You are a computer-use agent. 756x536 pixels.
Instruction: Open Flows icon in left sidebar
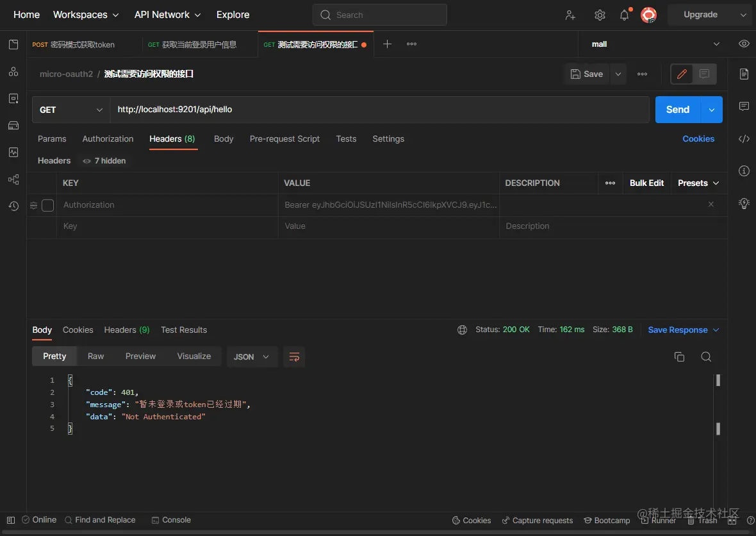click(x=13, y=180)
